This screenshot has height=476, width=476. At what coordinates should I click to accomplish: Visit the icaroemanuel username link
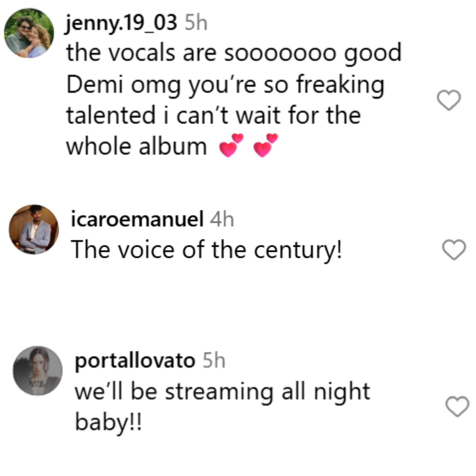click(x=137, y=219)
